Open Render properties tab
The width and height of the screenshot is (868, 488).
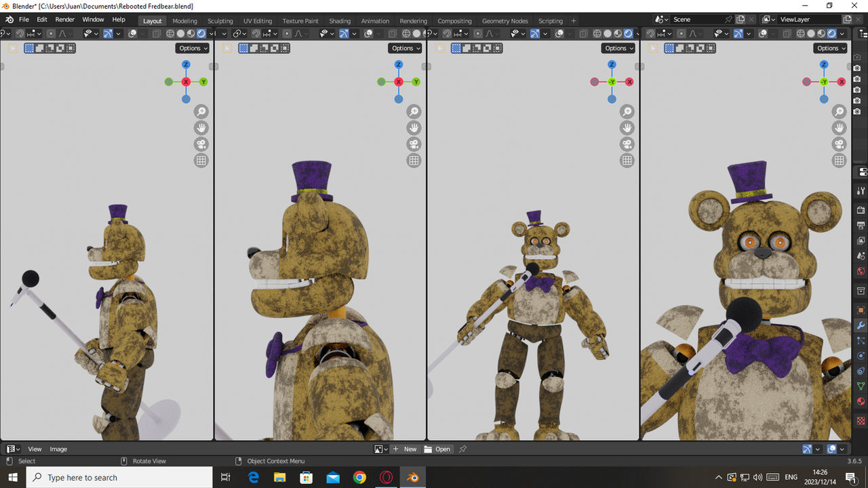tap(861, 210)
